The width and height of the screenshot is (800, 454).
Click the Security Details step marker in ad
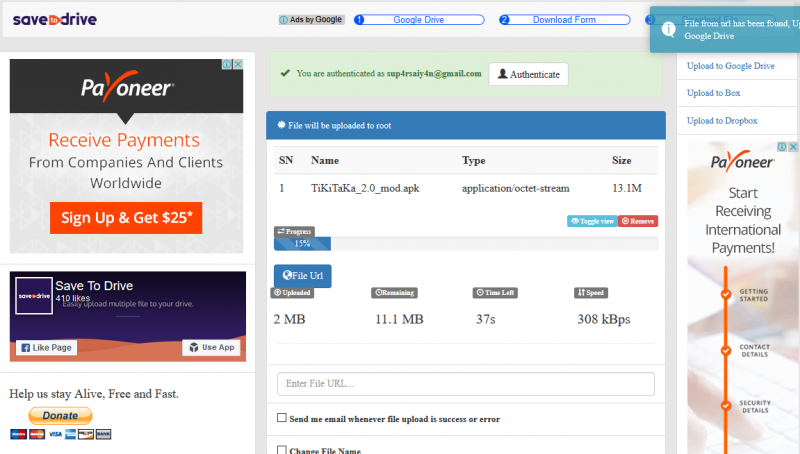pos(726,406)
